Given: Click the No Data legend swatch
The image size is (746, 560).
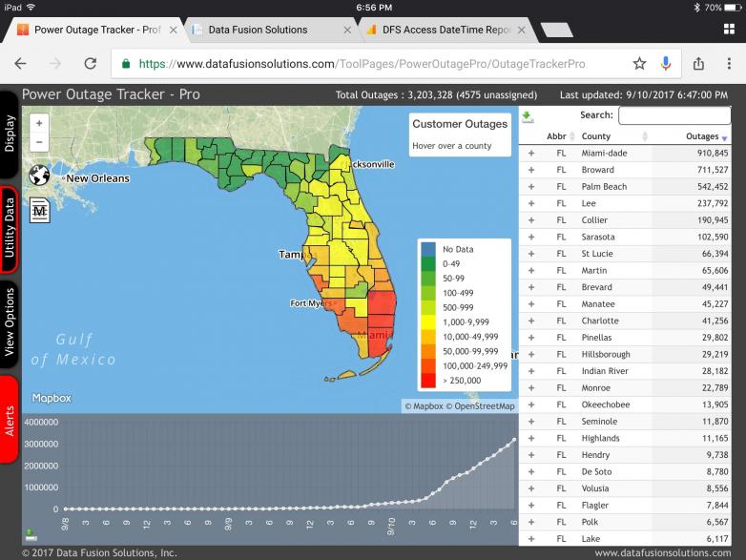Looking at the screenshot, I should coord(428,249).
